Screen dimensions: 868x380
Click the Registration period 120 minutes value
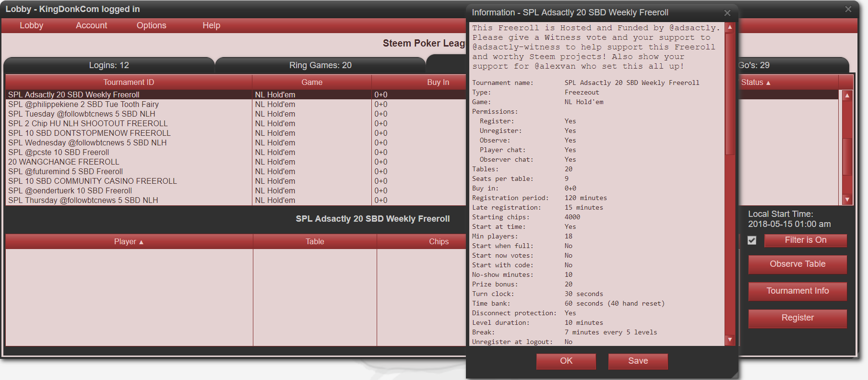(x=585, y=198)
